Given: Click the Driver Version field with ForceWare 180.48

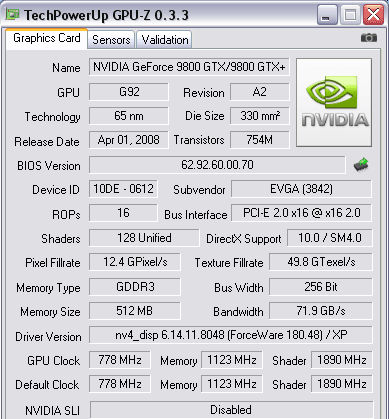Looking at the screenshot, I should pos(231,335).
